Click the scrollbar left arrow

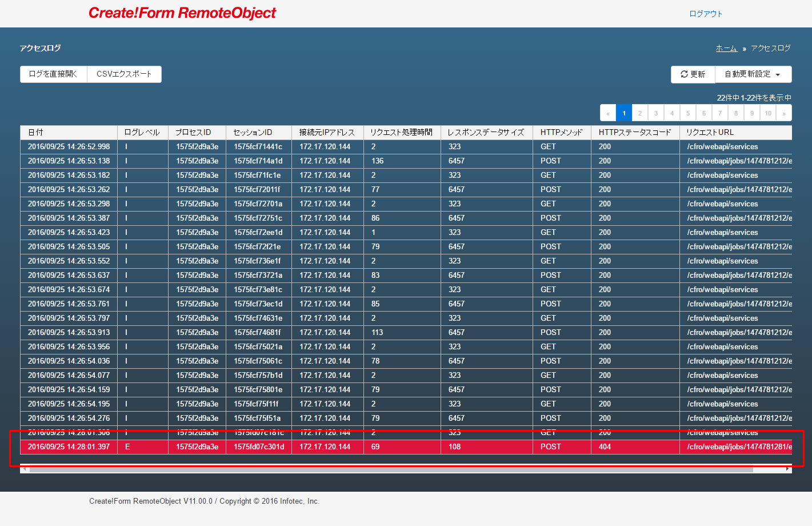tap(23, 469)
